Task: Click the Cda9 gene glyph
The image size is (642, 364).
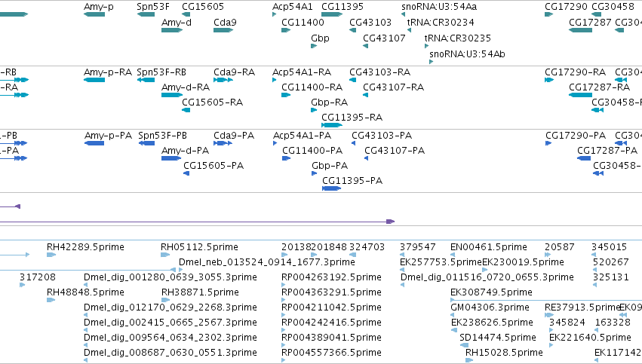Action: pyautogui.click(x=223, y=30)
